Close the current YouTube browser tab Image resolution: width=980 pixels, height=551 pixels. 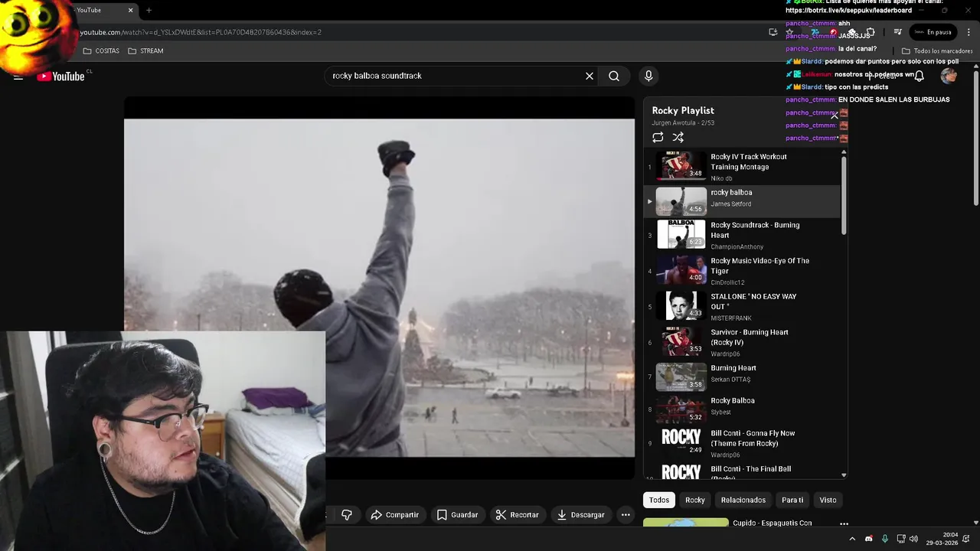(x=130, y=10)
